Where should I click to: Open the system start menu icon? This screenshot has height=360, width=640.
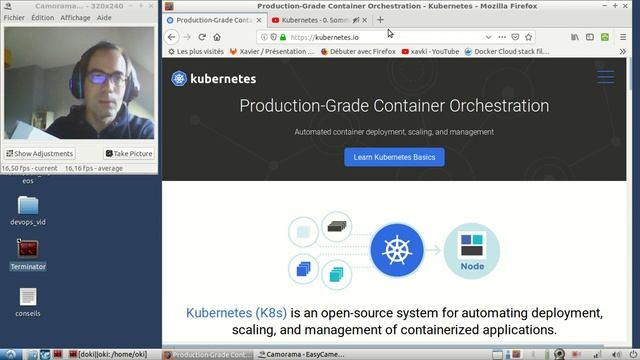(x=10, y=354)
